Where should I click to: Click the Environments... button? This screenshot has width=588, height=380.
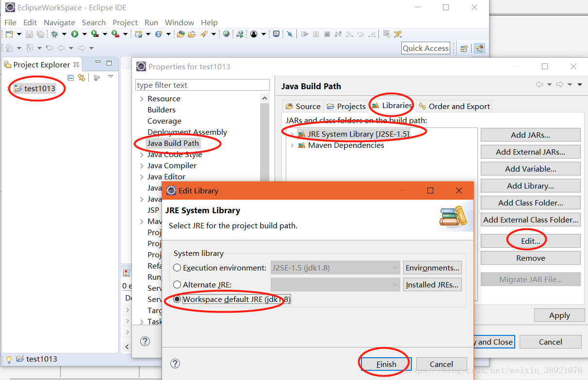tap(432, 268)
